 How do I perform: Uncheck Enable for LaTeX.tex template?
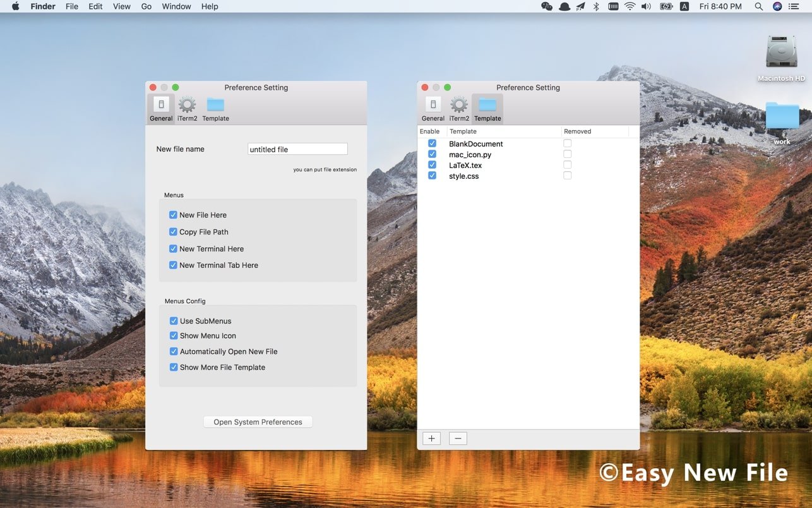(x=432, y=165)
